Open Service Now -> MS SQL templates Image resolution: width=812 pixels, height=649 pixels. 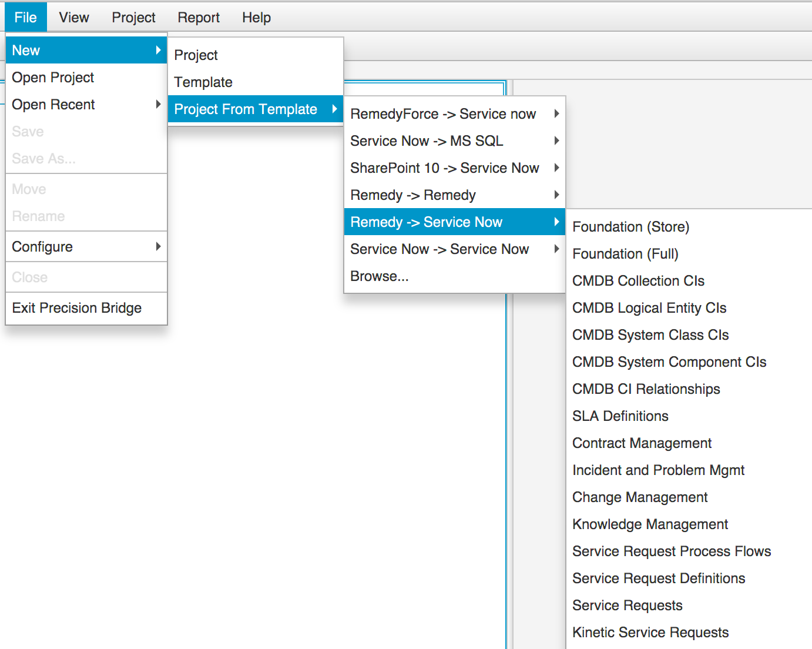pos(455,140)
